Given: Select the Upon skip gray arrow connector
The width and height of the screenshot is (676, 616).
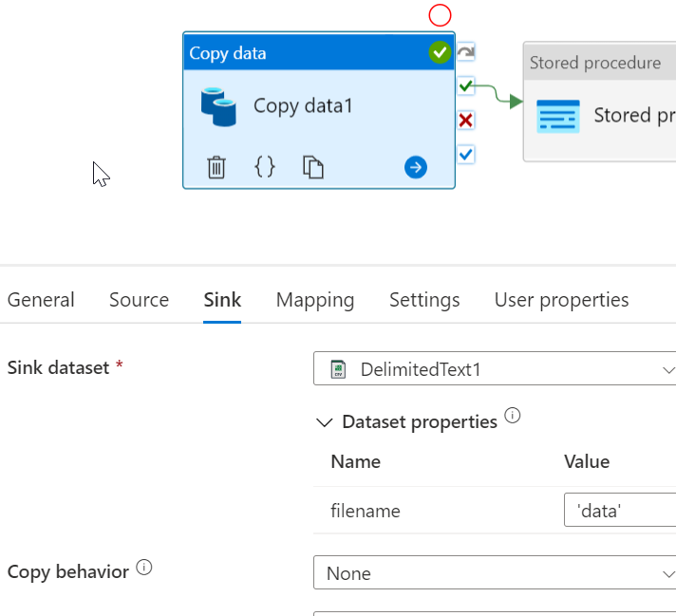Looking at the screenshot, I should [466, 51].
